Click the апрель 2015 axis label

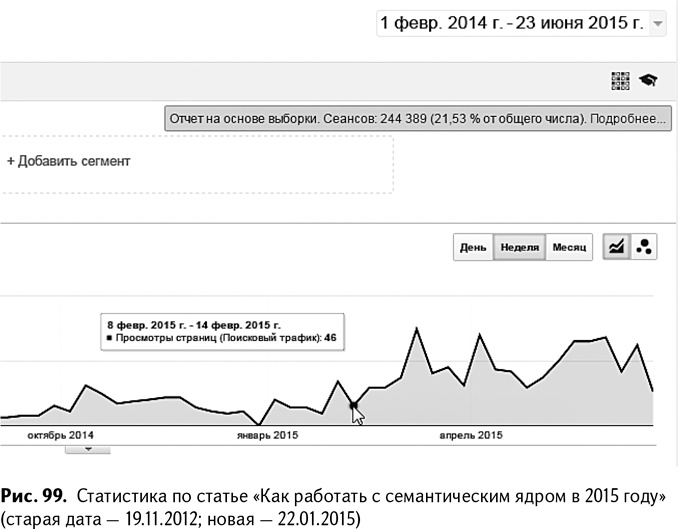click(471, 436)
